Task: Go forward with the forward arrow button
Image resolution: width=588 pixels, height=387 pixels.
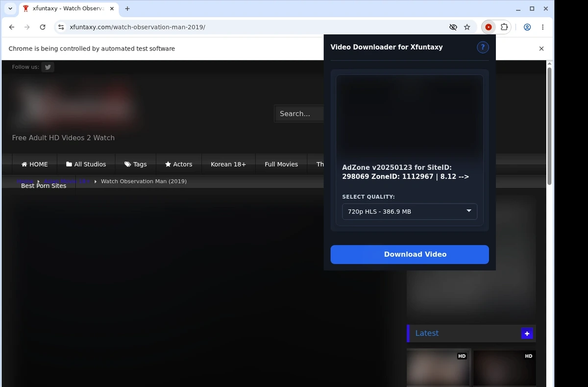Action: click(27, 27)
